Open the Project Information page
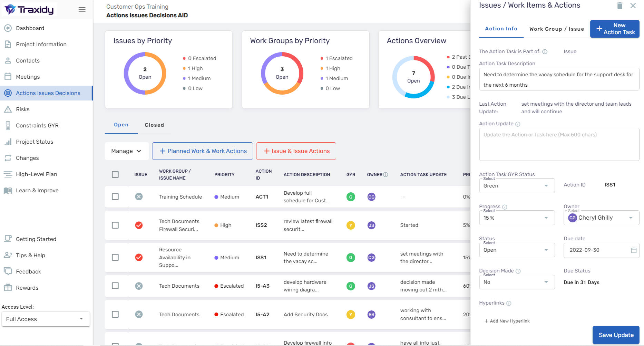The height and width of the screenshot is (346, 644). click(41, 44)
